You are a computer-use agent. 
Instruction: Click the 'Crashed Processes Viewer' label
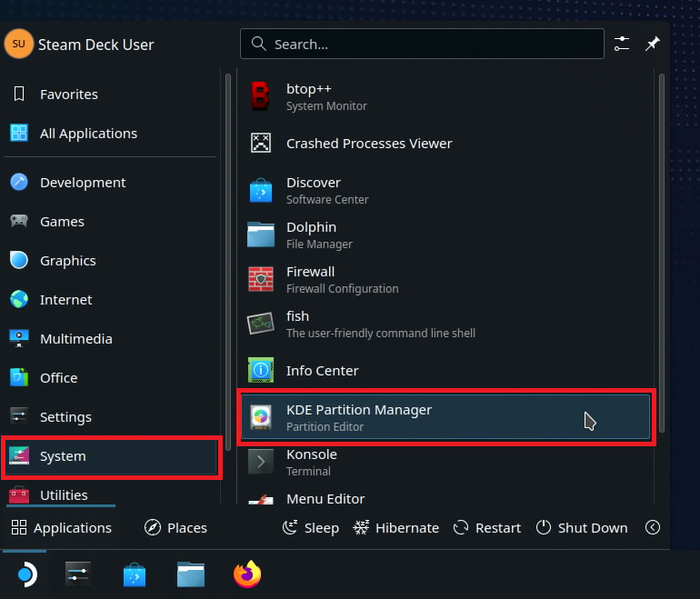[369, 144]
